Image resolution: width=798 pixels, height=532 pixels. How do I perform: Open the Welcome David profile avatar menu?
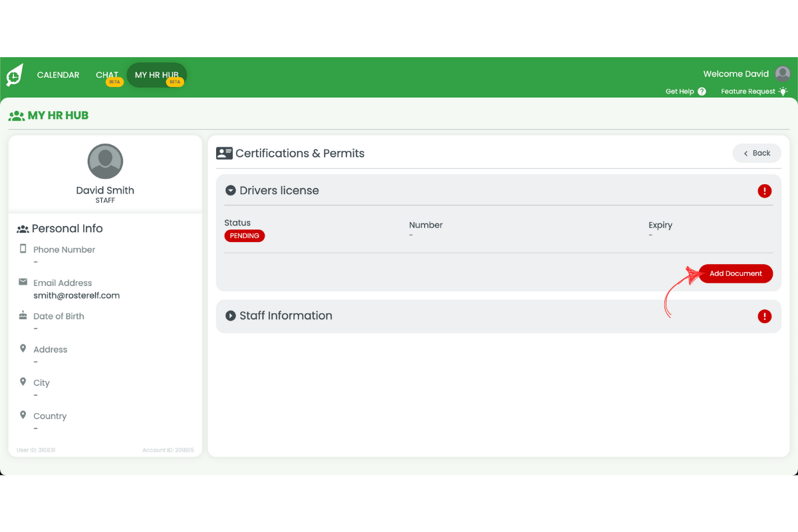pos(781,74)
